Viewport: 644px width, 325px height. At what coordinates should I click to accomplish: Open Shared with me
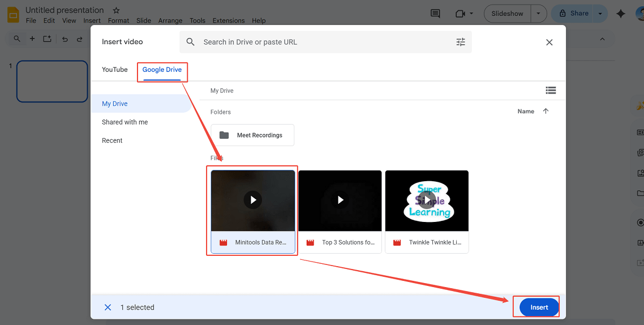point(125,122)
